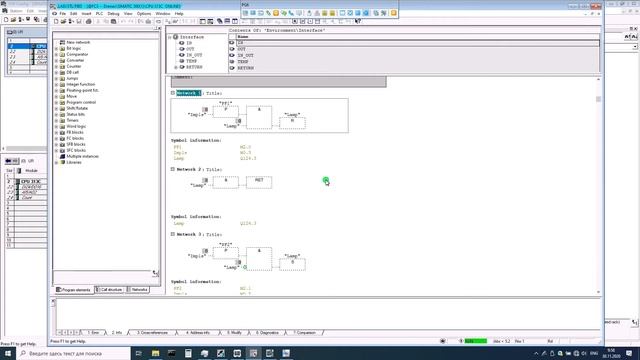Open the Debug menu
The image size is (640, 360).
113,13
